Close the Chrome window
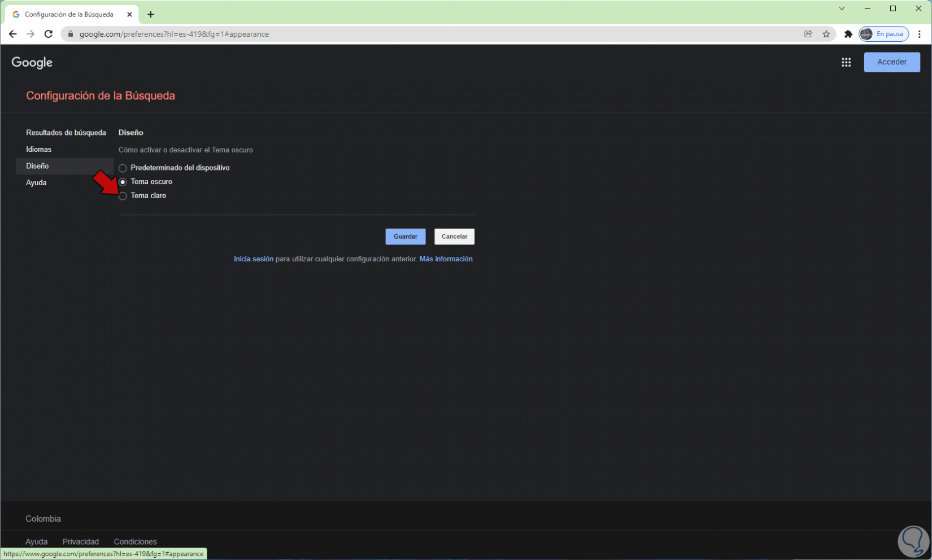The height and width of the screenshot is (560, 932). [918, 8]
